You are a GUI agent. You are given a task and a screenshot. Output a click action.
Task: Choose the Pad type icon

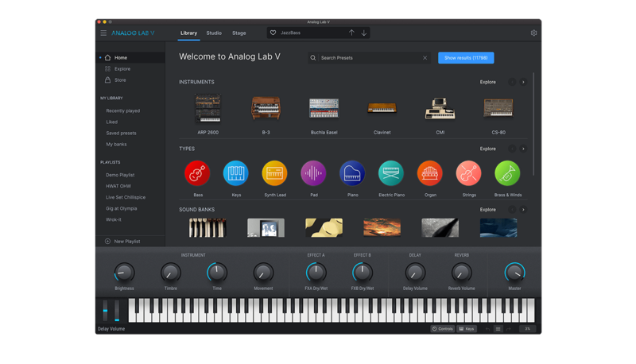coord(313,173)
